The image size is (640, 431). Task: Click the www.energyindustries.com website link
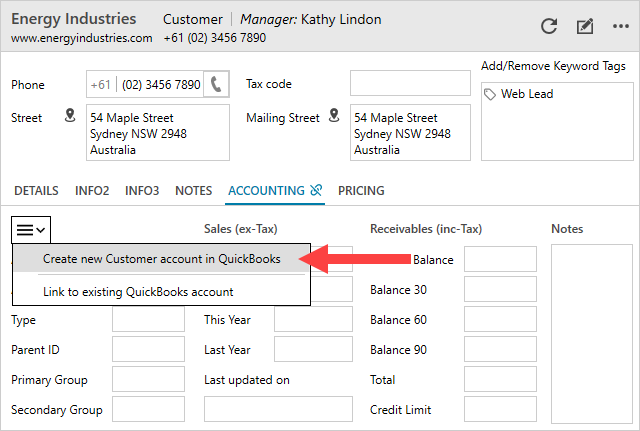[82, 38]
